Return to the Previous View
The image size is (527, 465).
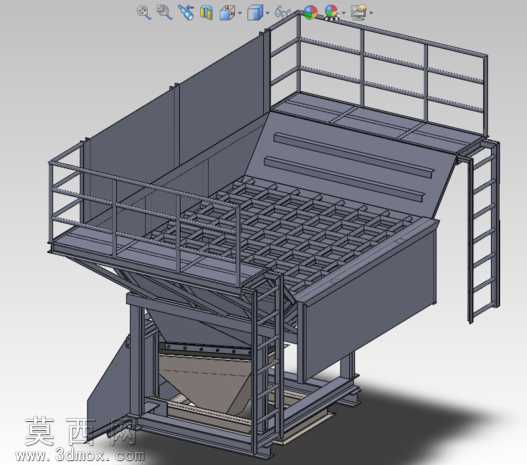[186, 13]
